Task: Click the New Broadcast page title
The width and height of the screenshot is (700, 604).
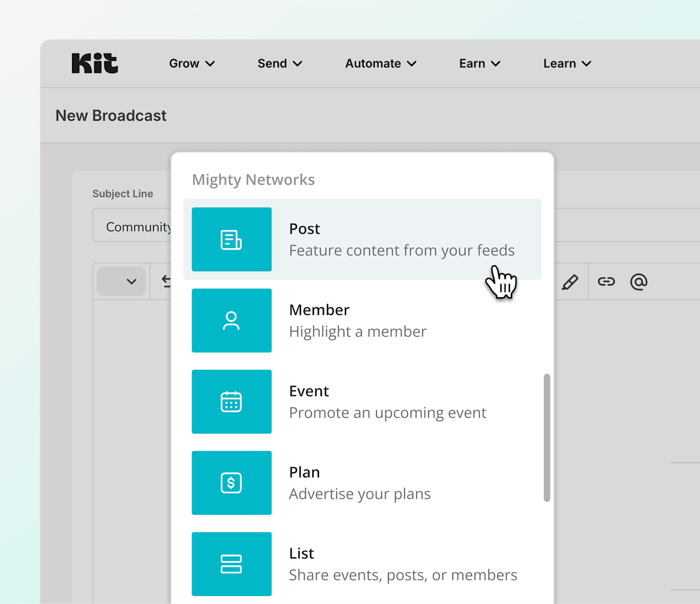Action: pyautogui.click(x=111, y=116)
